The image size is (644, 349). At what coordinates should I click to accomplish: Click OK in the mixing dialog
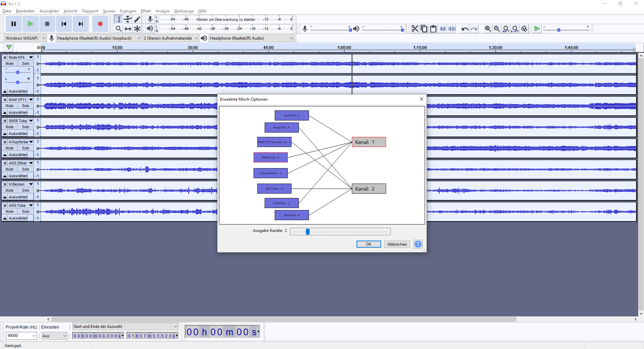368,244
